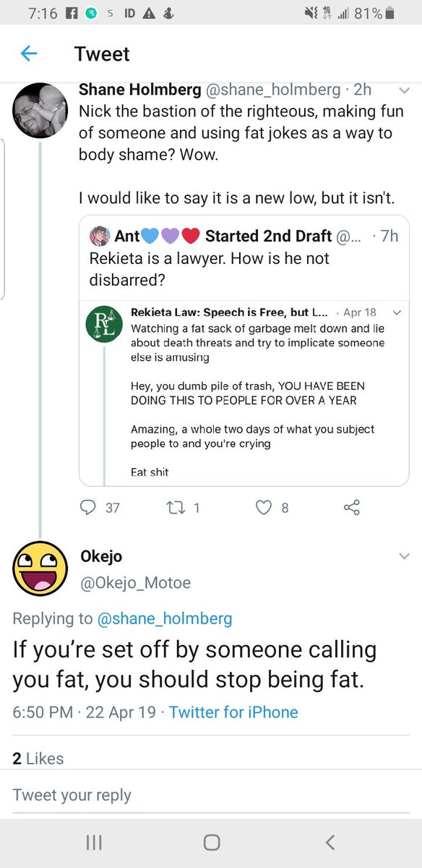Like Shane Holmberg's tweet with heart icon

[x=264, y=508]
